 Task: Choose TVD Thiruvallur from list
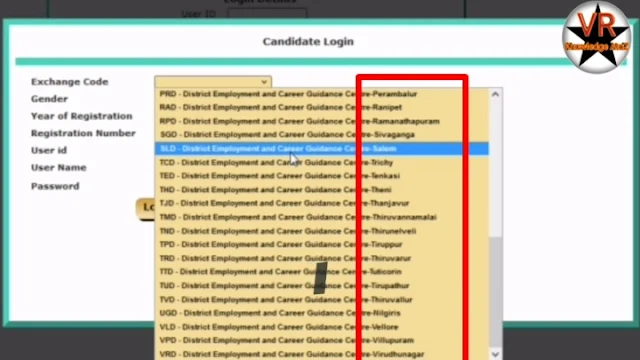tap(322, 300)
